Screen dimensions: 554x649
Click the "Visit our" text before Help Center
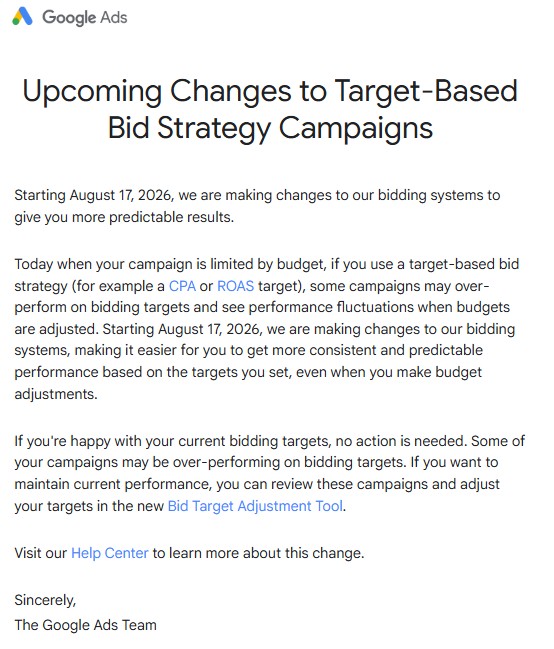(x=41, y=553)
